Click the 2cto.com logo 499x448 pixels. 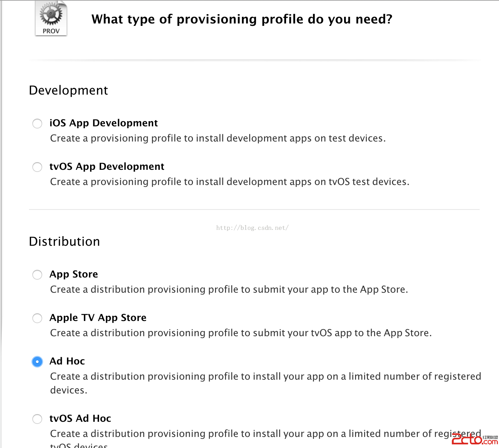click(474, 439)
